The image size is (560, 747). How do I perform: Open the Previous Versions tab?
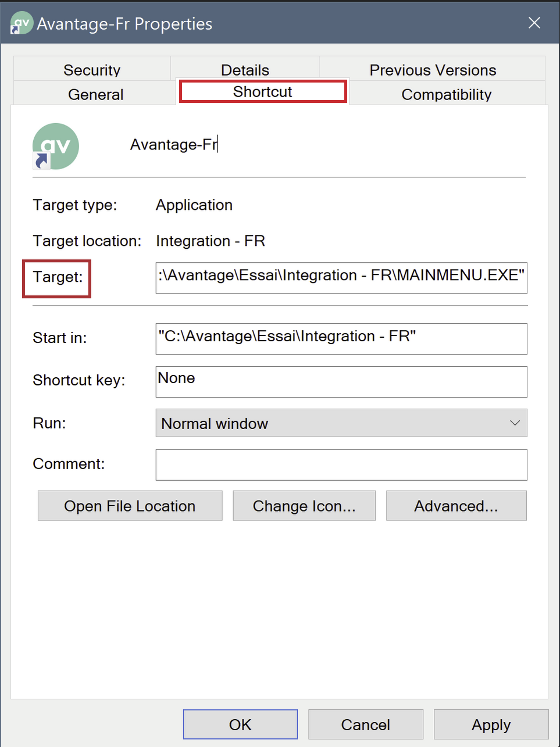point(433,70)
